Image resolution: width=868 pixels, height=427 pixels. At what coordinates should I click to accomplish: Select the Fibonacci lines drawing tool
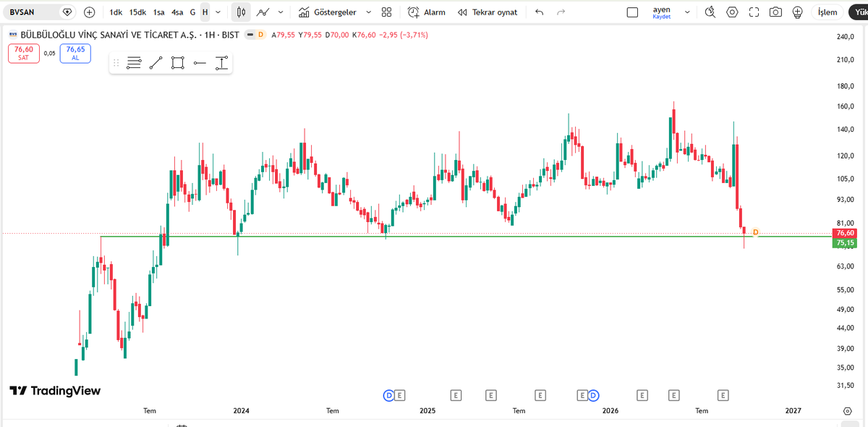coord(134,63)
